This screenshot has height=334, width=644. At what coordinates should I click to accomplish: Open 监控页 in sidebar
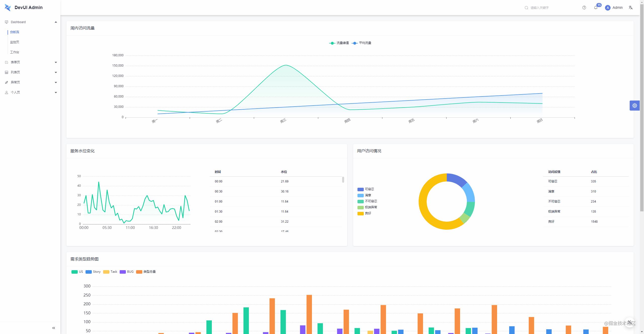click(15, 42)
